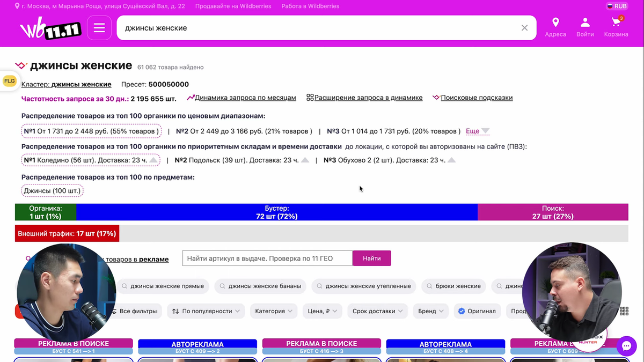Expand the Коледино warehouse delivery arrow
The width and height of the screenshot is (644, 362).
tap(153, 160)
